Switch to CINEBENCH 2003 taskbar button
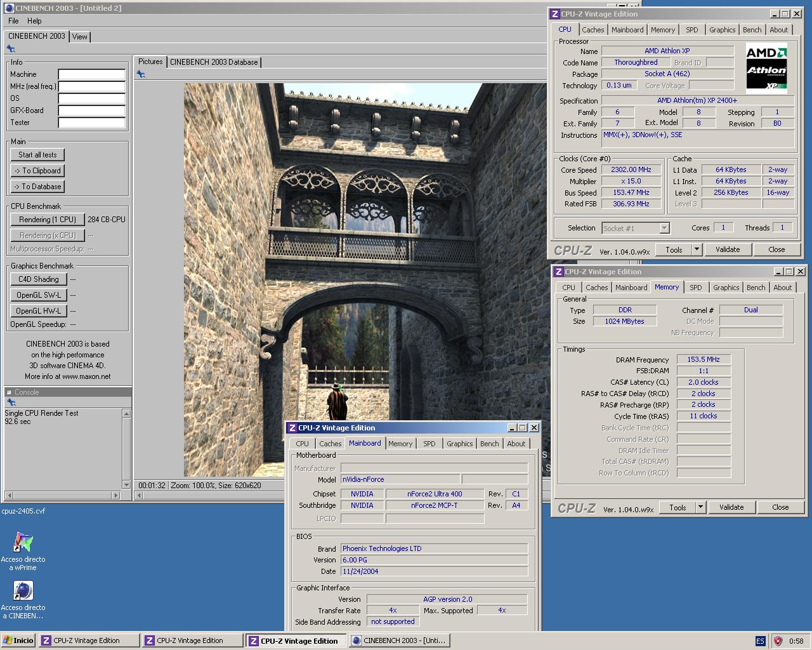The image size is (812, 650). coord(400,640)
